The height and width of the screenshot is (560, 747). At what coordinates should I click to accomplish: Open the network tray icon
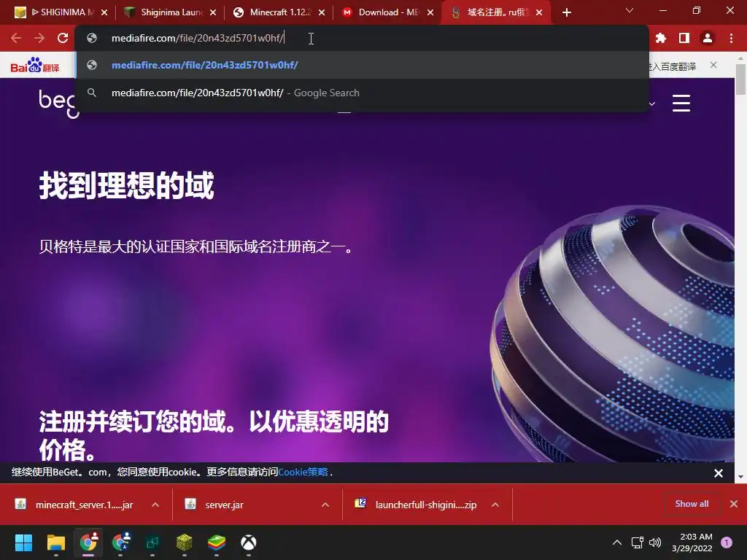tap(637, 542)
